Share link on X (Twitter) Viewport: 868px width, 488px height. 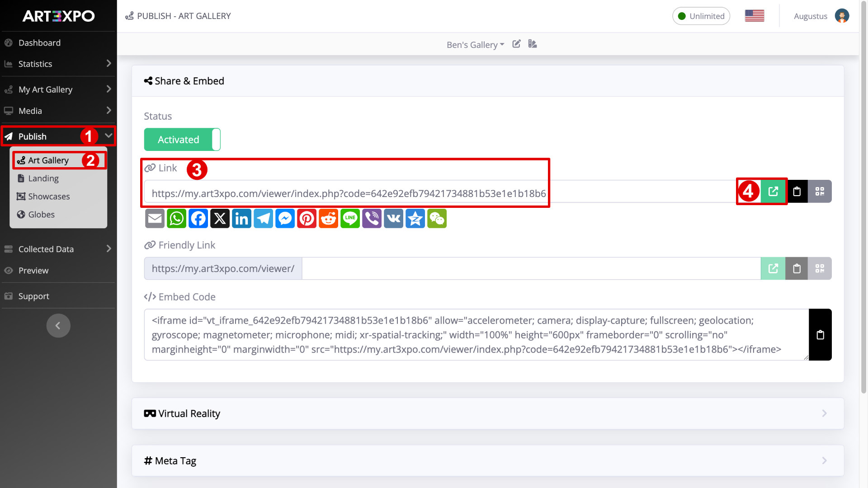220,219
